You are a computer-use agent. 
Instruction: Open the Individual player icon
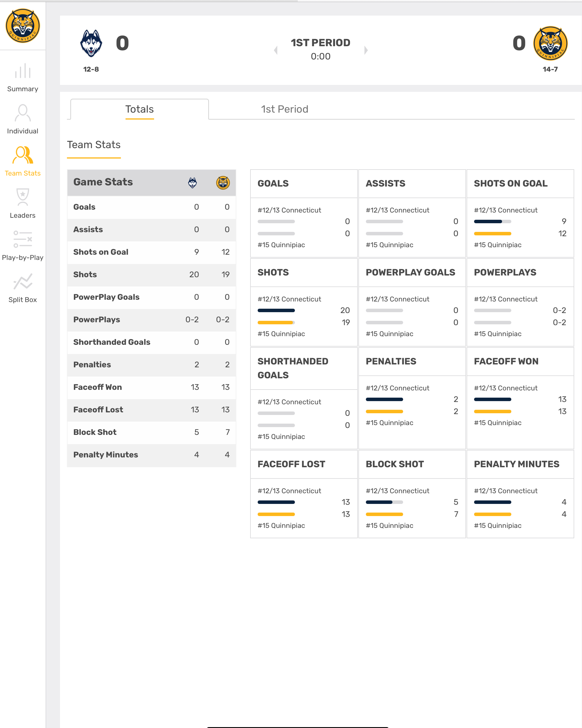[23, 113]
